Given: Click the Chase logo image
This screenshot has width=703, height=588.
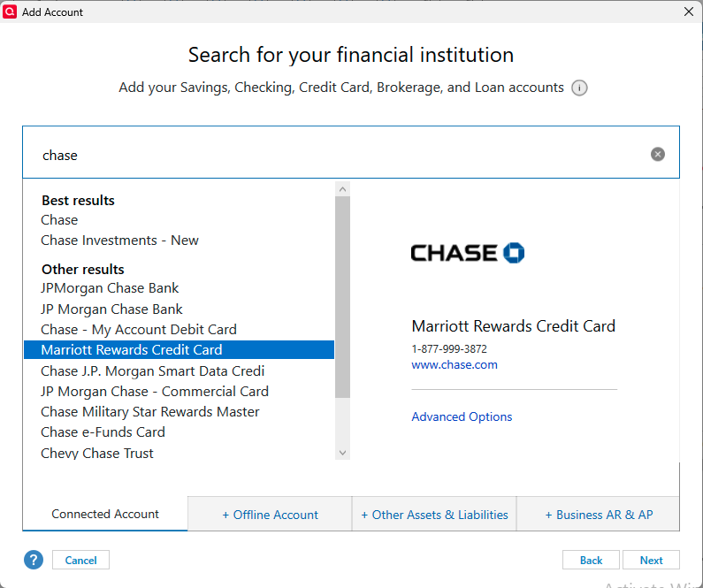Looking at the screenshot, I should tap(468, 253).
